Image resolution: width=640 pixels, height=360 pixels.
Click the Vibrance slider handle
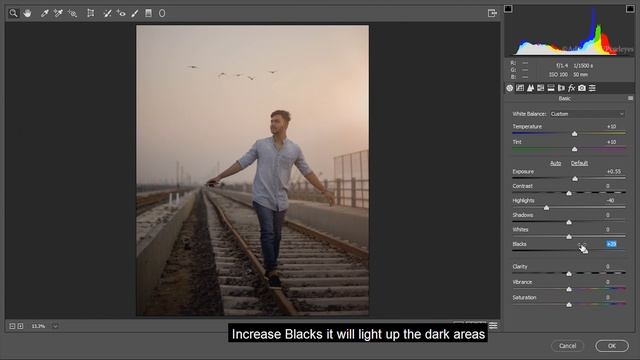pyautogui.click(x=569, y=289)
